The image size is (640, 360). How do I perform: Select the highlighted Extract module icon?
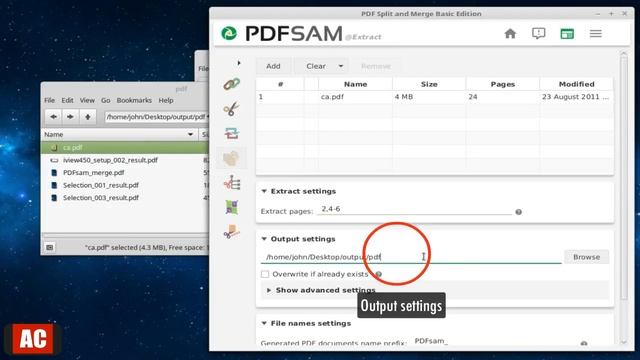[x=231, y=158]
